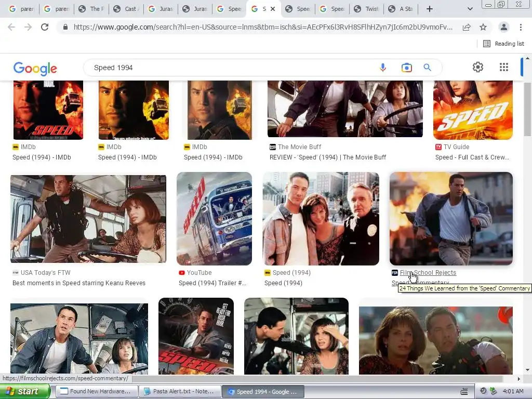
Task: Open YouTube Speed trailer thumbnail
Action: 215,219
